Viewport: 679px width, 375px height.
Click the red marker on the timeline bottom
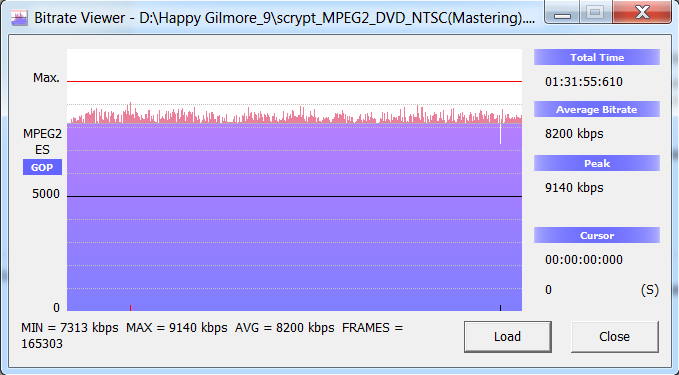pyautogui.click(x=130, y=308)
